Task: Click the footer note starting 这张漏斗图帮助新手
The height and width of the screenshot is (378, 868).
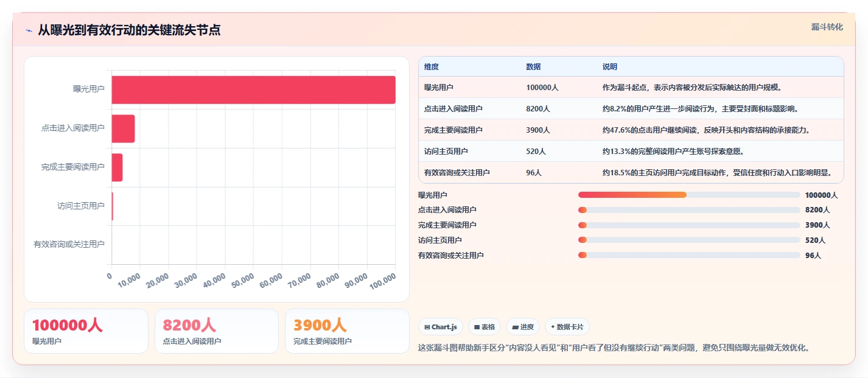Action: pyautogui.click(x=614, y=348)
